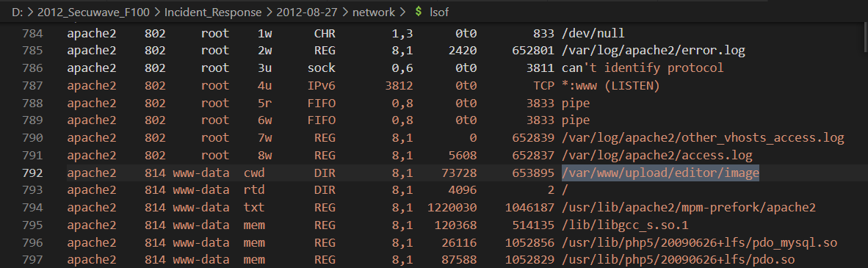Click line number 791

pyautogui.click(x=32, y=156)
